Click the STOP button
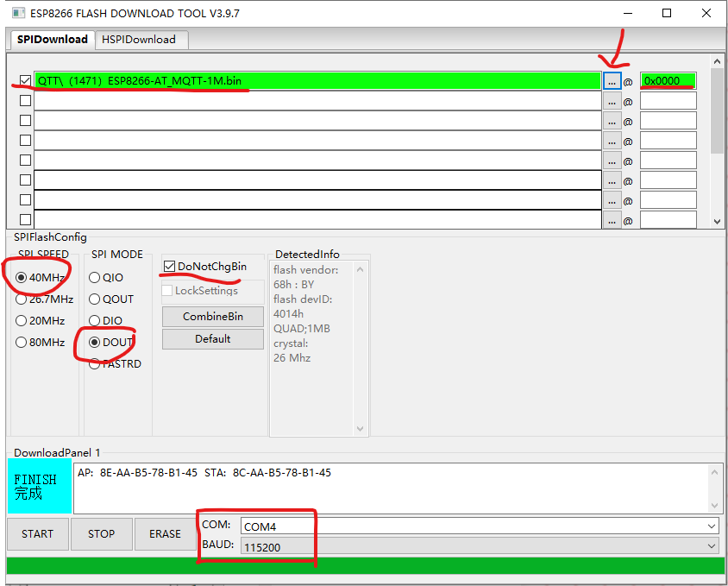728x586 pixels. pyautogui.click(x=101, y=534)
